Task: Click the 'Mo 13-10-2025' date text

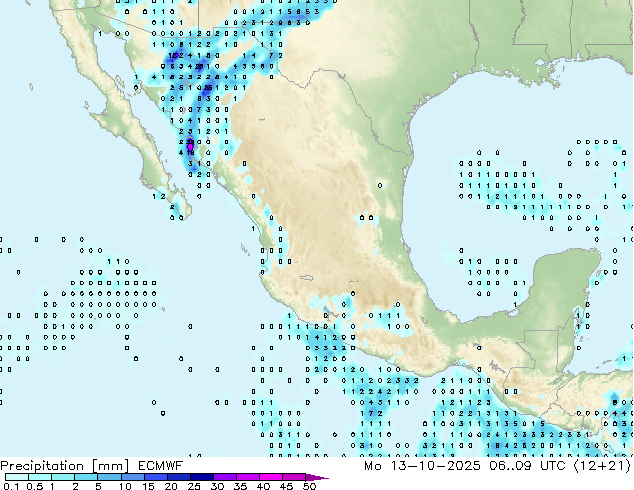Action: click(422, 466)
